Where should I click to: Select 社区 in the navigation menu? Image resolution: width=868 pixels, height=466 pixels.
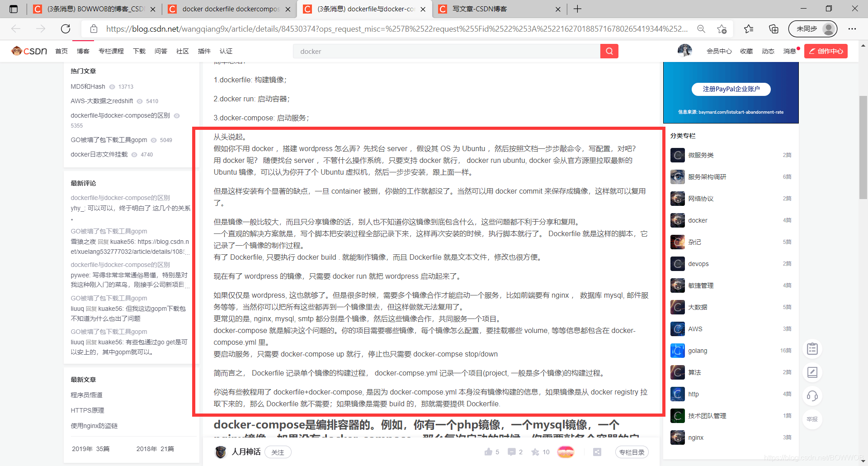182,51
